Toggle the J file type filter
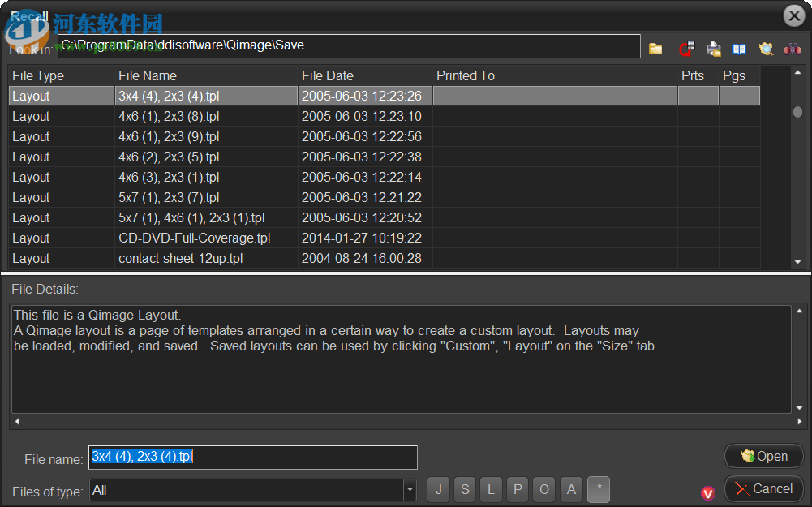The image size is (812, 507). [438, 489]
